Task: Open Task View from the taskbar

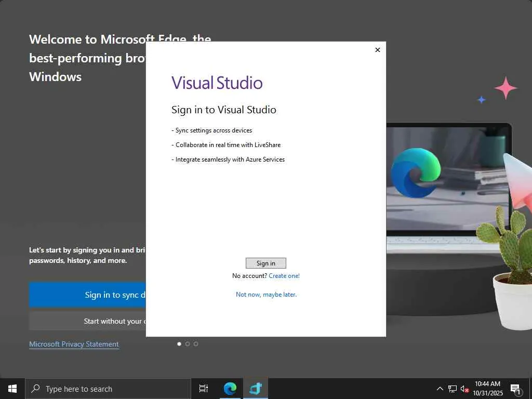Action: pyautogui.click(x=203, y=389)
